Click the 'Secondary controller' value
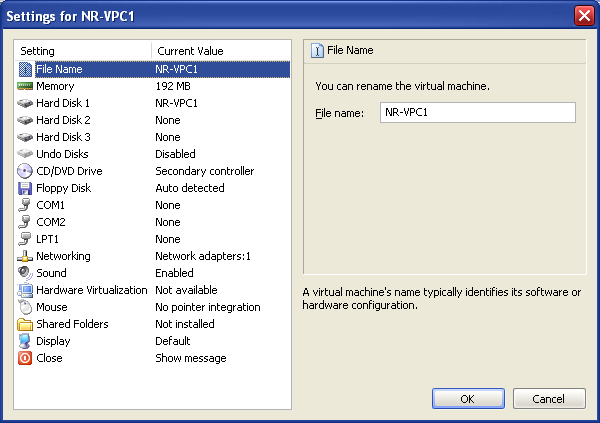Viewport: 600px width, 423px height. tap(205, 171)
